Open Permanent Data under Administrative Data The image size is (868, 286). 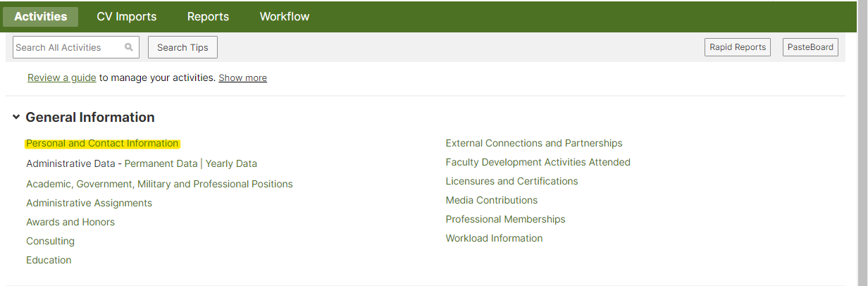point(161,163)
